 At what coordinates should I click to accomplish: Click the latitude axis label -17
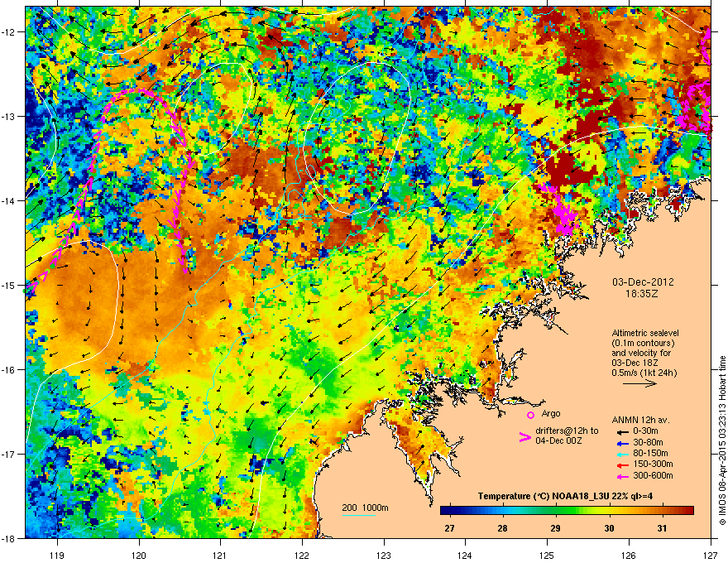[9, 454]
